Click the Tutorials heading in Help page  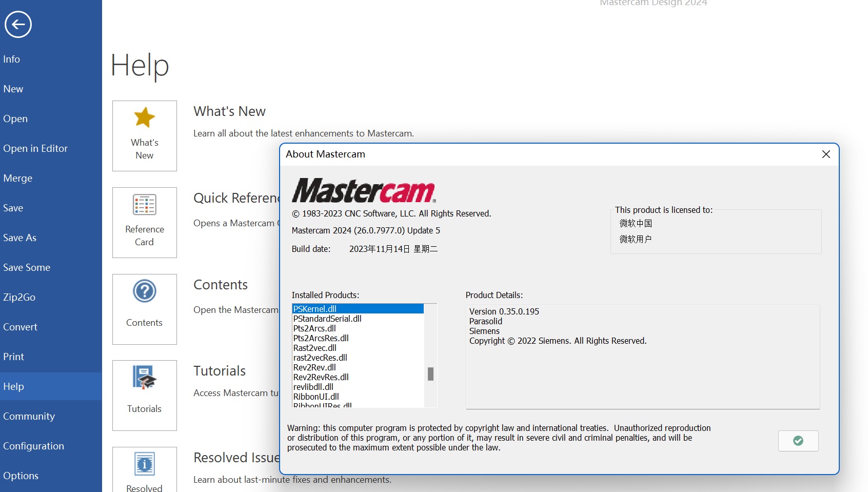coord(220,371)
